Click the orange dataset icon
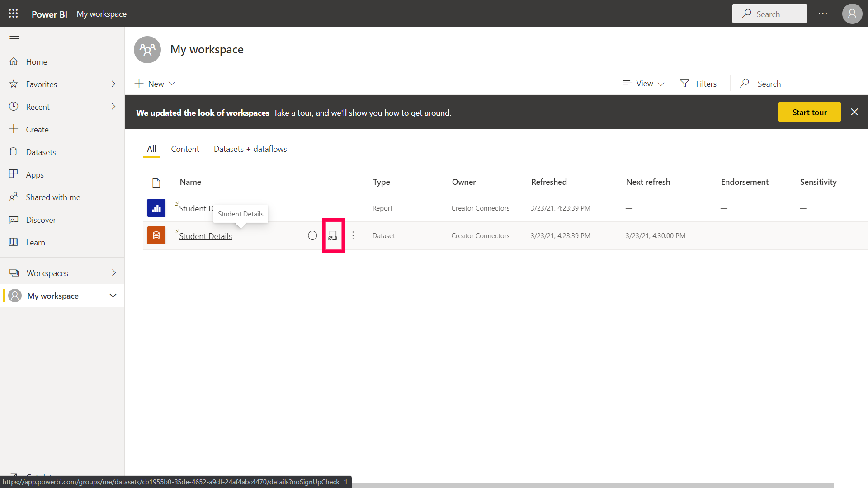This screenshot has height=488, width=868. click(156, 235)
